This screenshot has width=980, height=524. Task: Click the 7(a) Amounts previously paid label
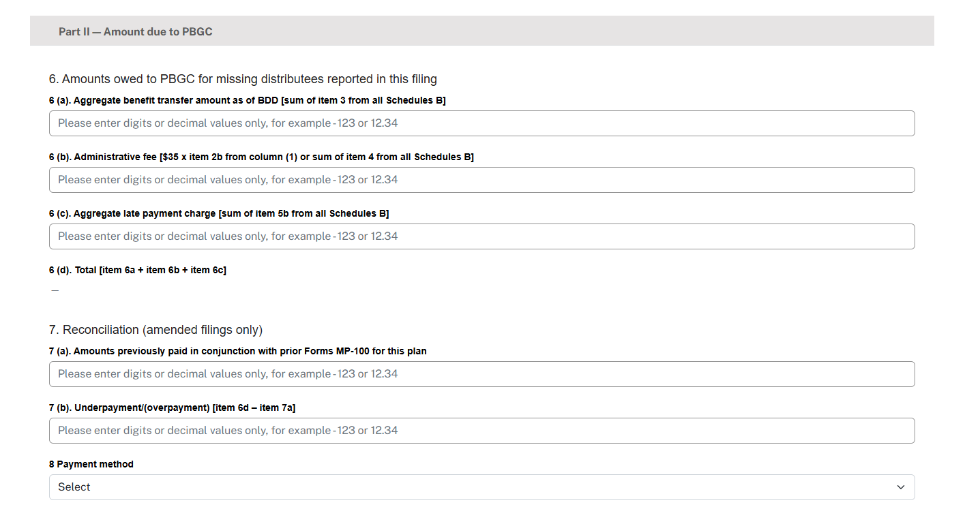click(x=237, y=351)
